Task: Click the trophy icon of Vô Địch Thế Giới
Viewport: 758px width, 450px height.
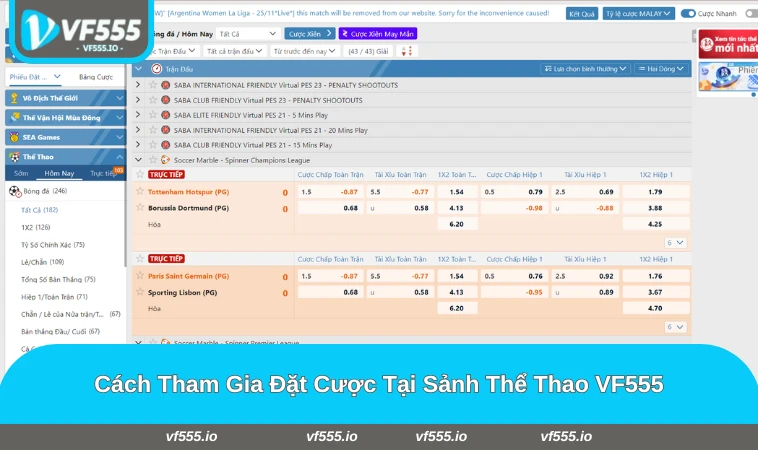Action: click(x=15, y=98)
